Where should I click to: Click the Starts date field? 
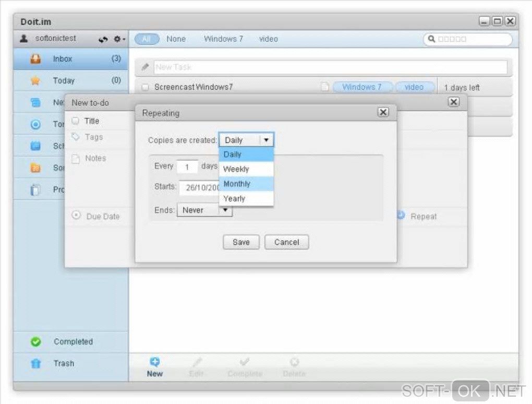click(199, 187)
